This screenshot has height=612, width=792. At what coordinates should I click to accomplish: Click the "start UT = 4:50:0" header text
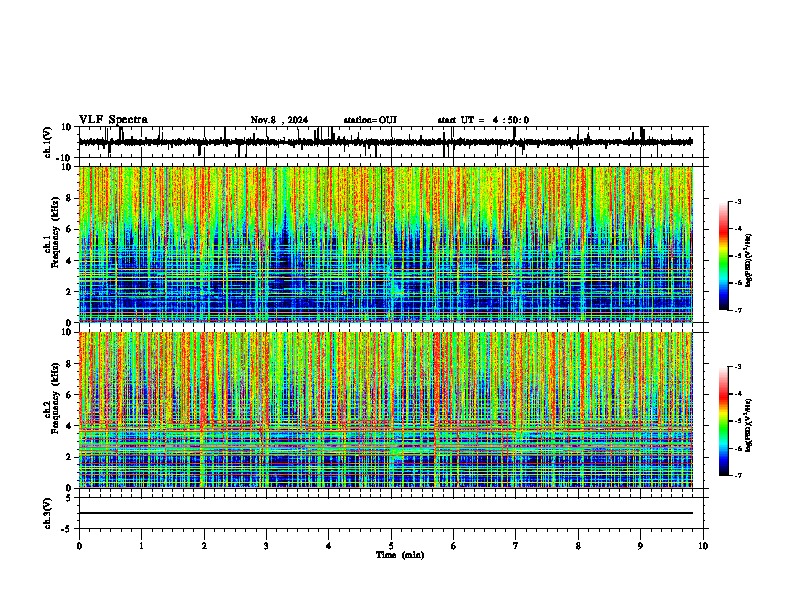pos(483,120)
